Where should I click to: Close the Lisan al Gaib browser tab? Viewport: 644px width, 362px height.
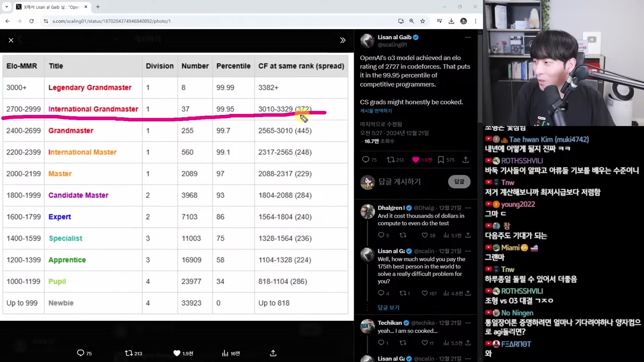(86, 7)
